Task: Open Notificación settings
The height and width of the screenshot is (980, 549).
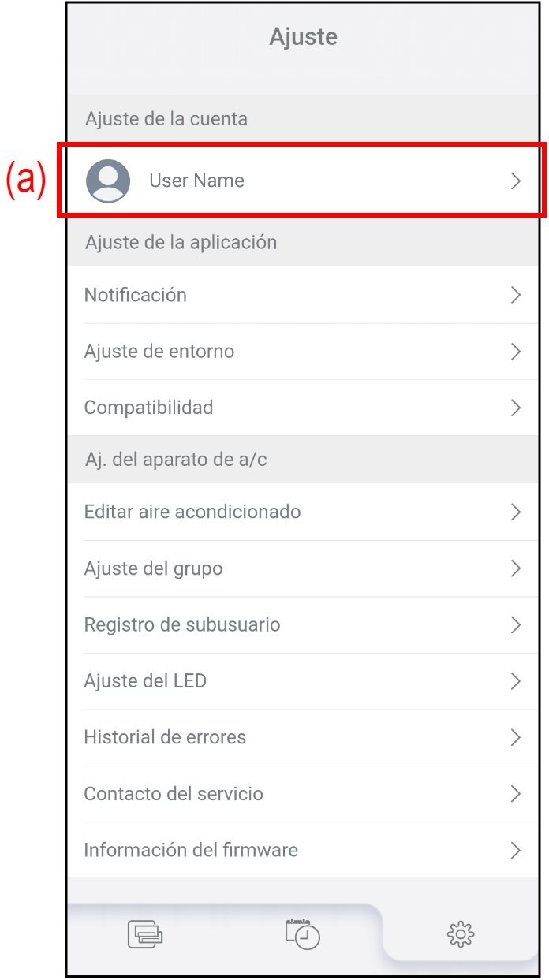Action: pyautogui.click(x=136, y=295)
